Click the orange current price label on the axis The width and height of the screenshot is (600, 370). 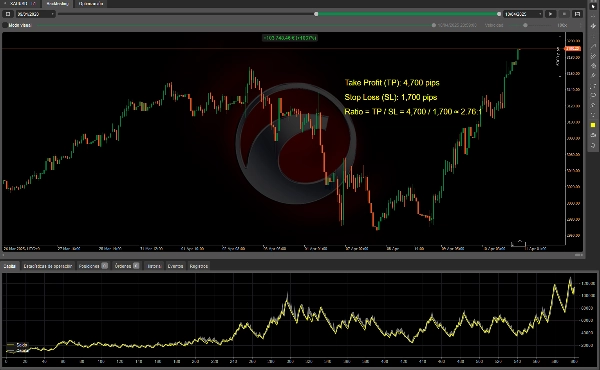(573, 49)
